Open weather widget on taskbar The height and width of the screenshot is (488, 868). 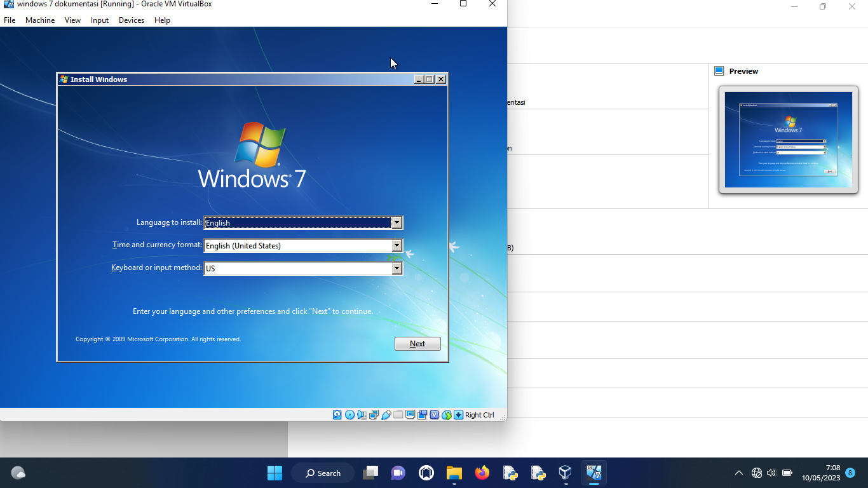(x=18, y=473)
